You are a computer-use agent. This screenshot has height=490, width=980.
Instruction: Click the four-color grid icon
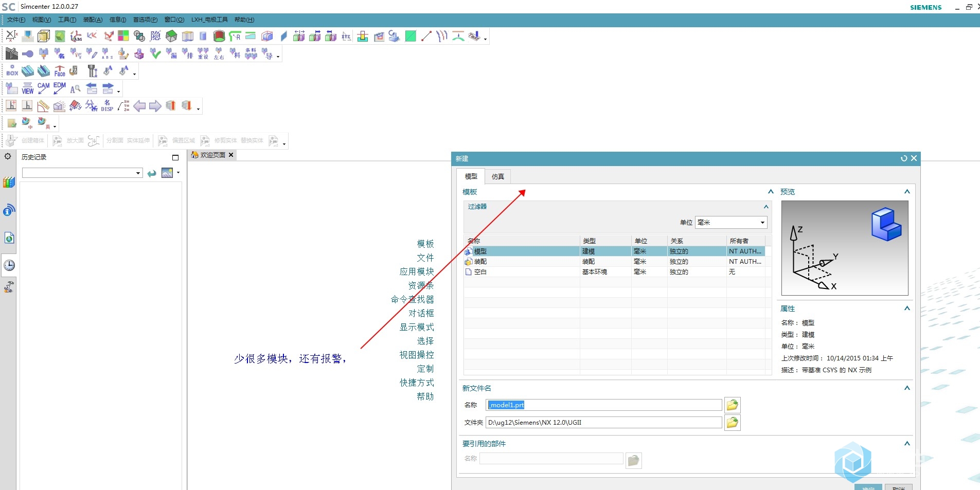[123, 36]
